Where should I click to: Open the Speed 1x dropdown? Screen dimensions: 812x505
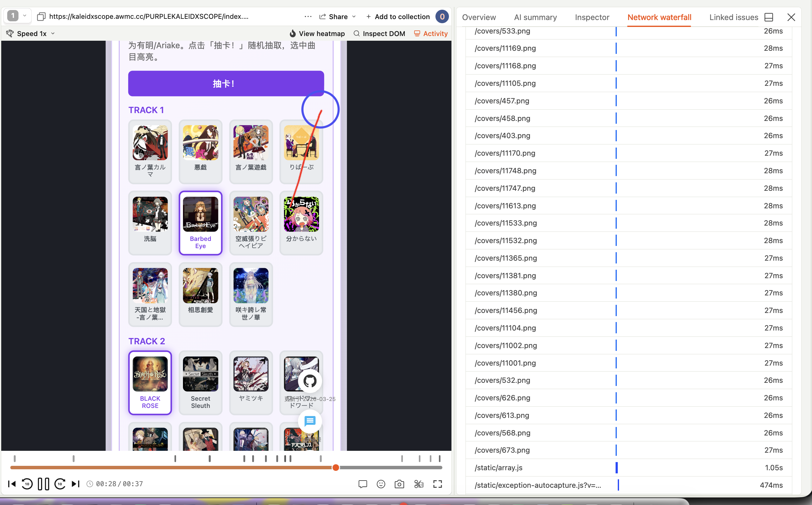[x=31, y=34]
